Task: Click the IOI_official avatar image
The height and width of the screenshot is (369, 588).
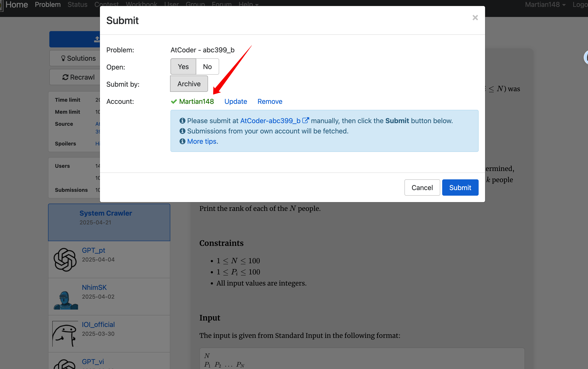Action: [65, 334]
